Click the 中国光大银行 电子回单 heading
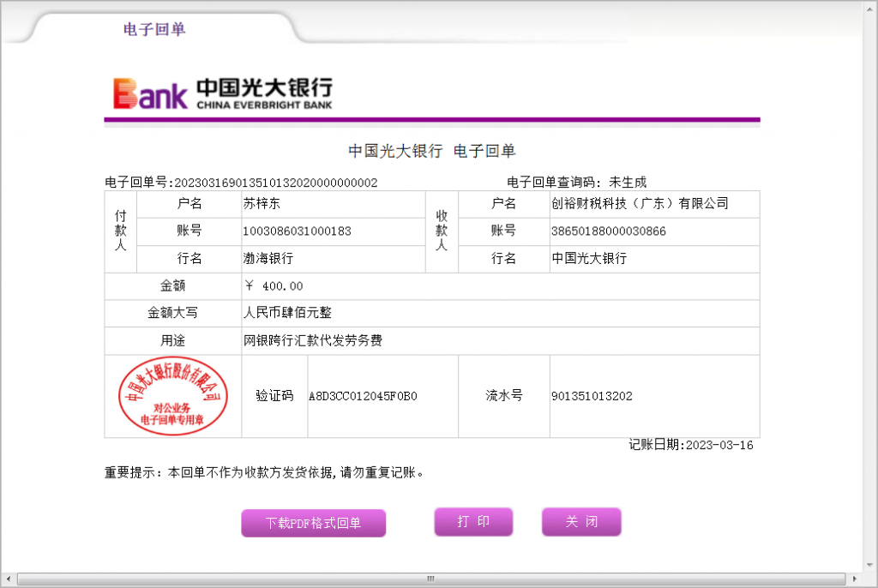Screen dimensions: 878x588 click(x=432, y=151)
